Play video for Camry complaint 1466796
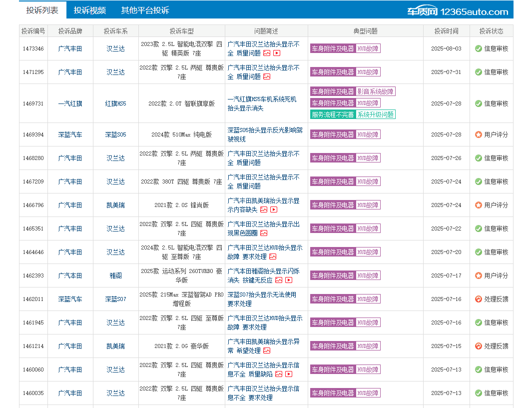Image resolution: width=532 pixels, height=408 pixels. tap(274, 209)
